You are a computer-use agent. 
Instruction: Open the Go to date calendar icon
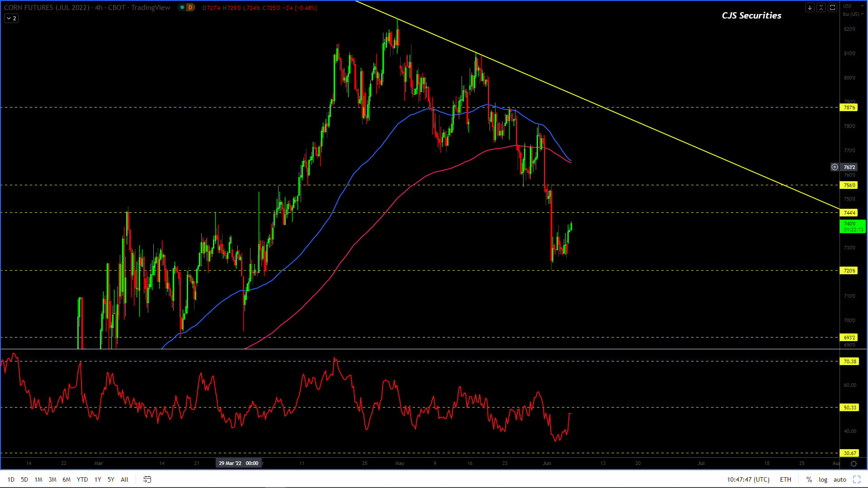(147, 479)
